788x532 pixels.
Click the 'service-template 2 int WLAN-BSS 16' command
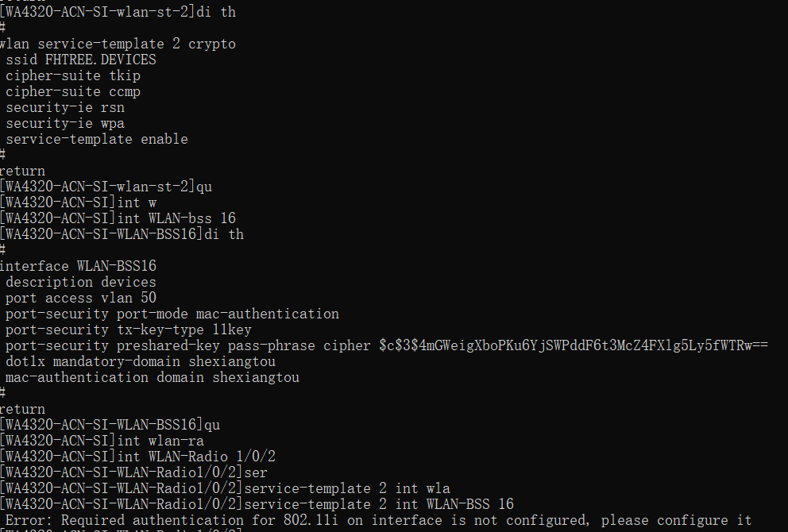coord(379,504)
